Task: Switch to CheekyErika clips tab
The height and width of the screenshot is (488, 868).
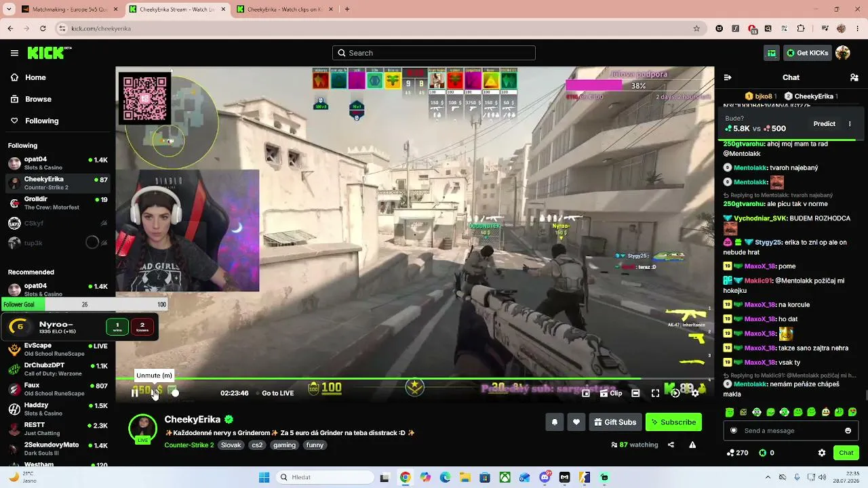Action: click(x=283, y=9)
